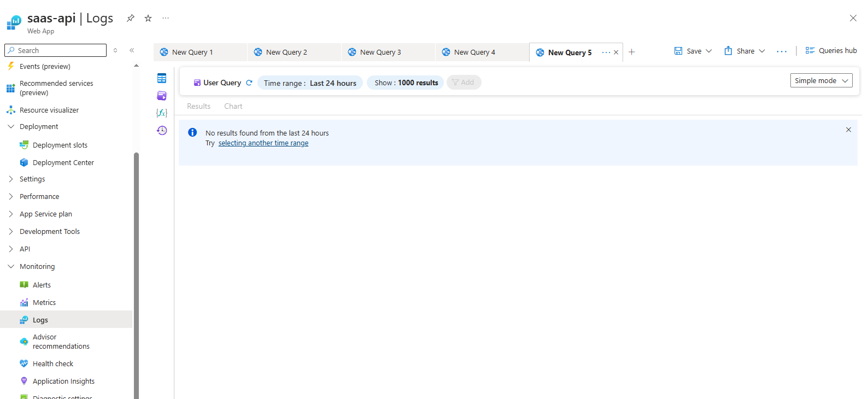Click selecting another time range link
868x399 pixels.
click(x=263, y=143)
